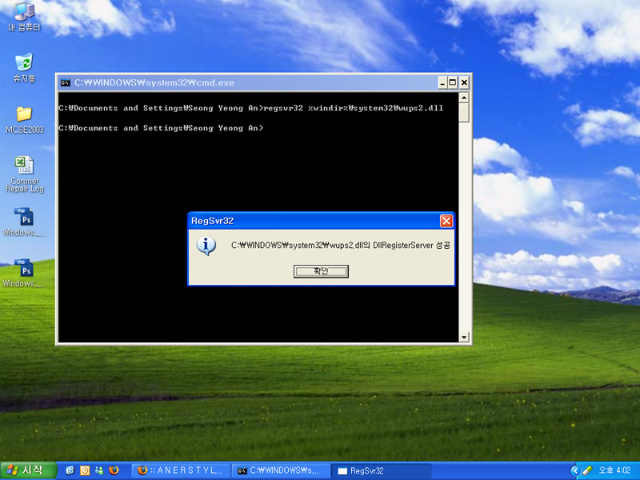Click the cmd.exe window title text
The image size is (640, 480).
(154, 83)
